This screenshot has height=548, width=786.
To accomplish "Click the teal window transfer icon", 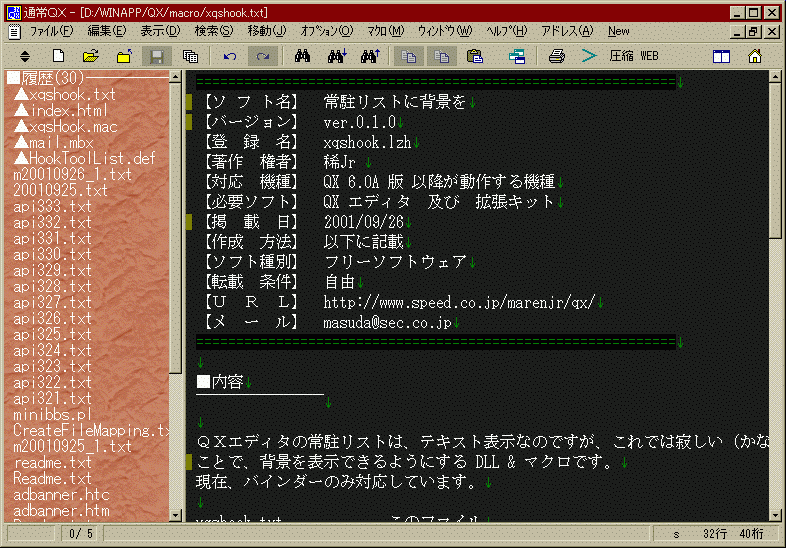I will [x=517, y=56].
